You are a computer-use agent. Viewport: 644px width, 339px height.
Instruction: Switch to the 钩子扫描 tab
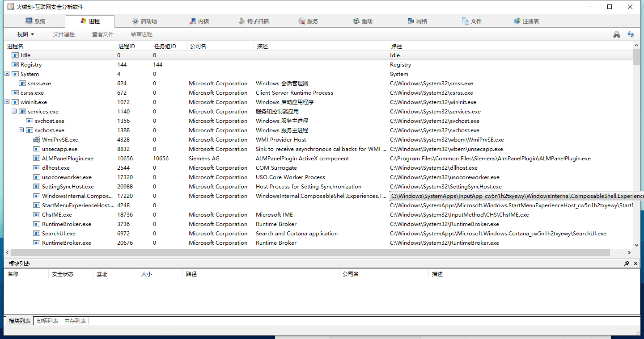pyautogui.click(x=254, y=21)
